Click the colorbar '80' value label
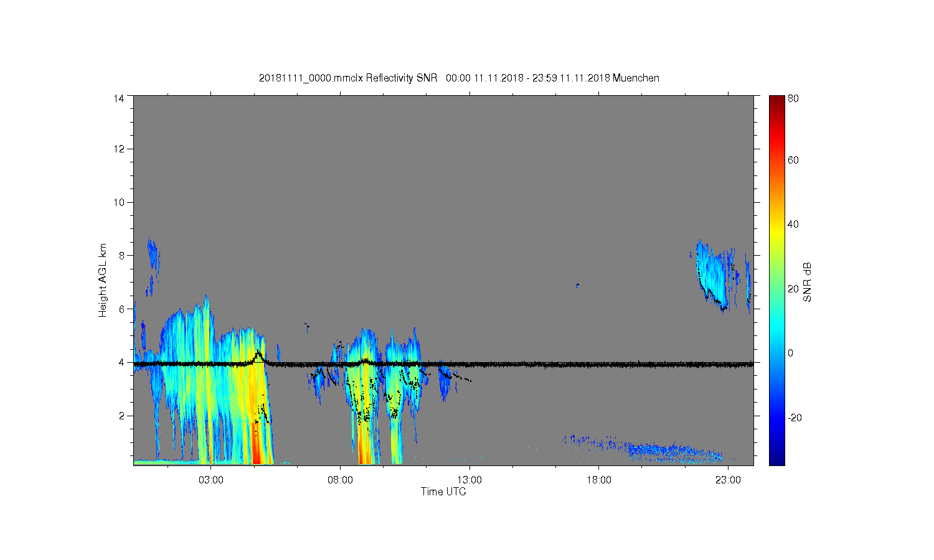Viewport: 934px width, 560px height. click(x=793, y=98)
